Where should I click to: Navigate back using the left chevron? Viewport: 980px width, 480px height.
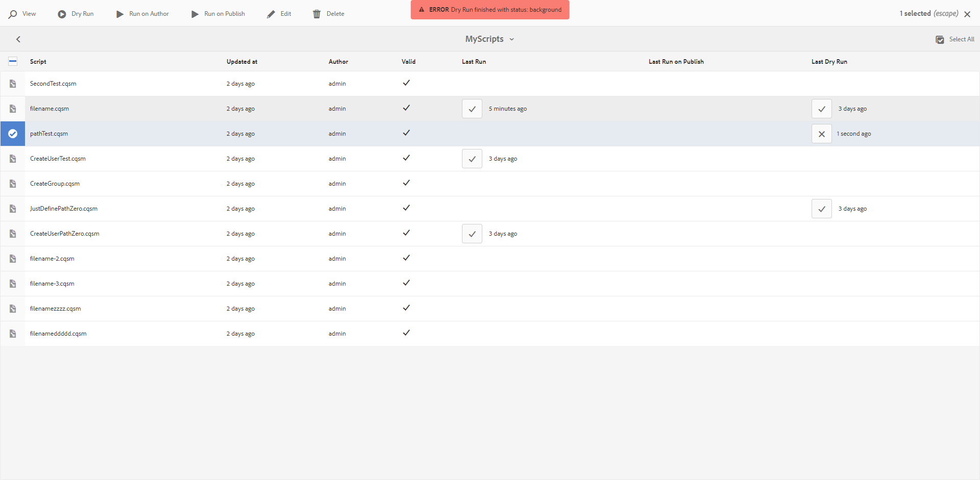18,39
